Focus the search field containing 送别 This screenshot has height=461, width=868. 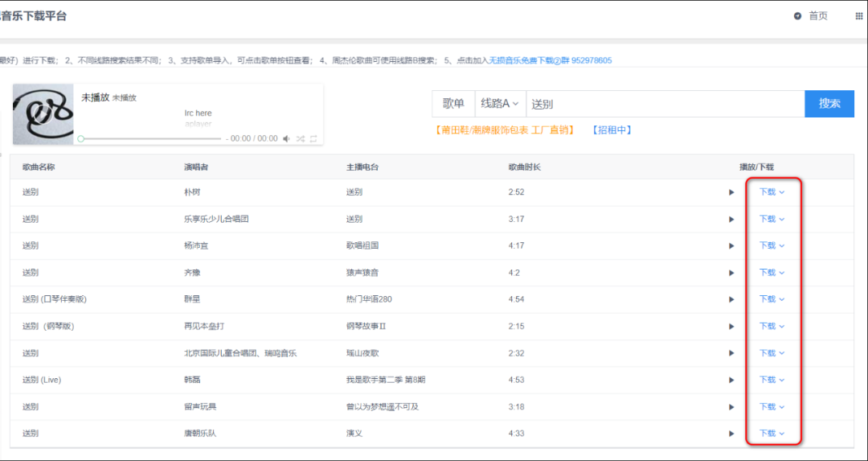(x=664, y=104)
